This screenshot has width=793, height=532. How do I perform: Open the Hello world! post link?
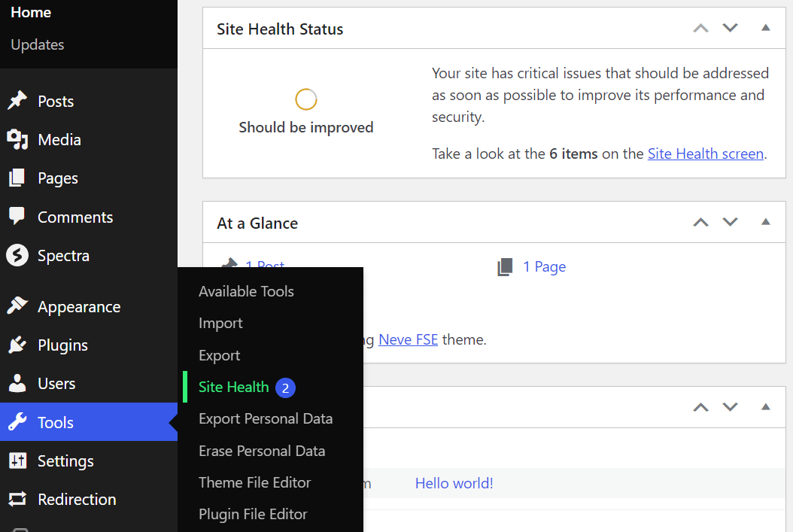[x=454, y=483]
